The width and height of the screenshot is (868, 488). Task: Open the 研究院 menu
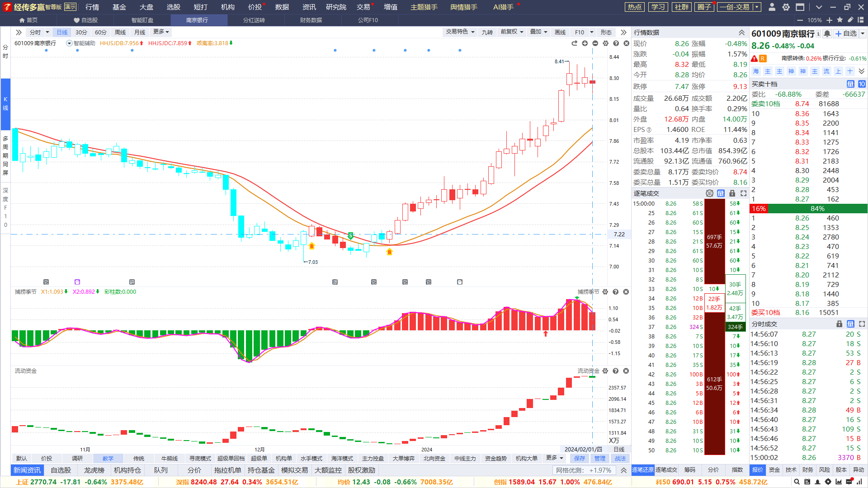336,7
